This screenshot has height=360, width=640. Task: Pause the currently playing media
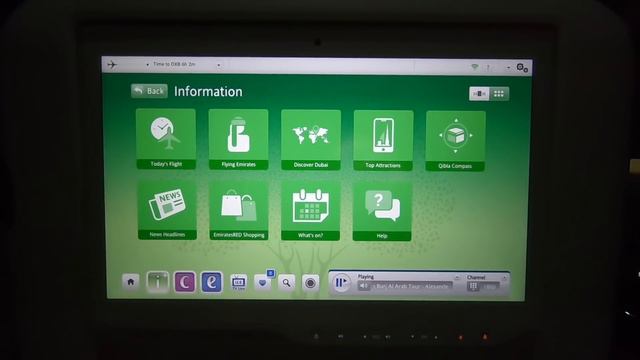(341, 282)
